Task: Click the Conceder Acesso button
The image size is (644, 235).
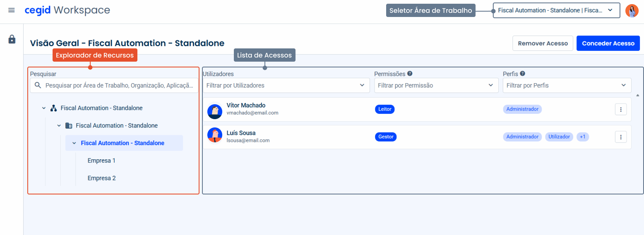Action: (x=608, y=43)
